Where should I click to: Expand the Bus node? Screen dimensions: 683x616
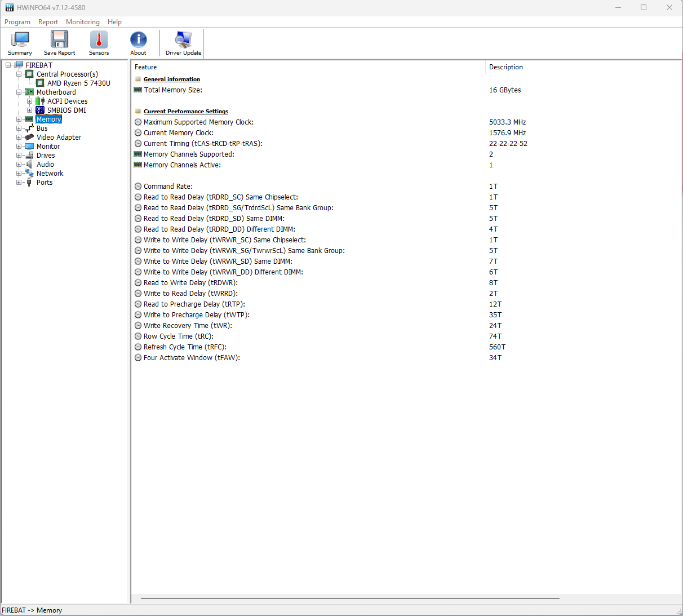(19, 128)
